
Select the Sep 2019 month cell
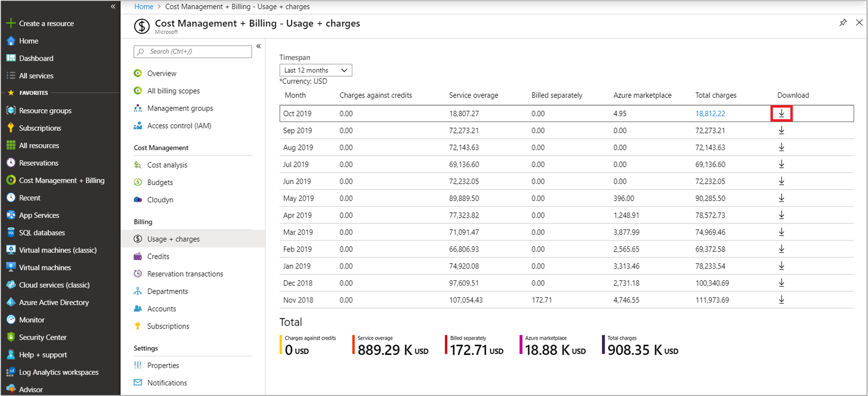297,130
